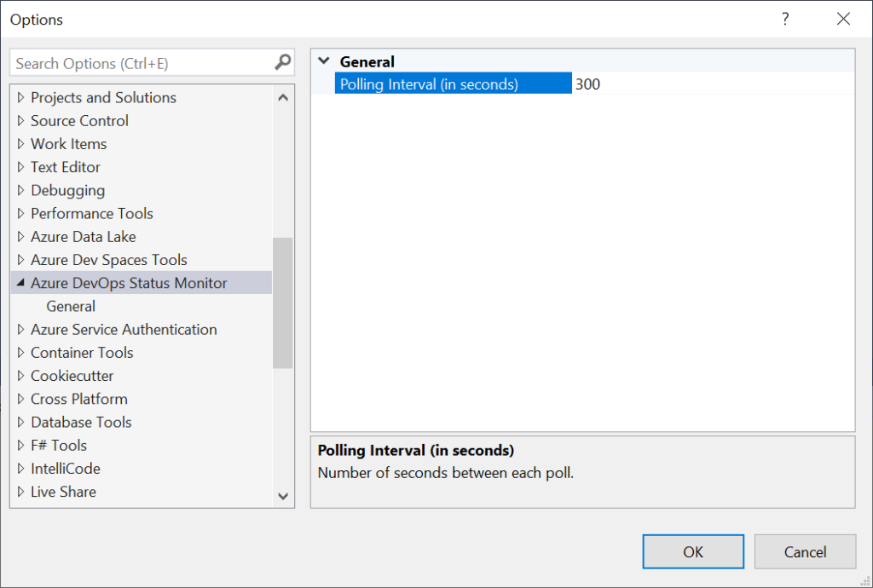Image resolution: width=873 pixels, height=588 pixels.
Task: Expand the Azure Data Lake node
Action: tap(19, 236)
